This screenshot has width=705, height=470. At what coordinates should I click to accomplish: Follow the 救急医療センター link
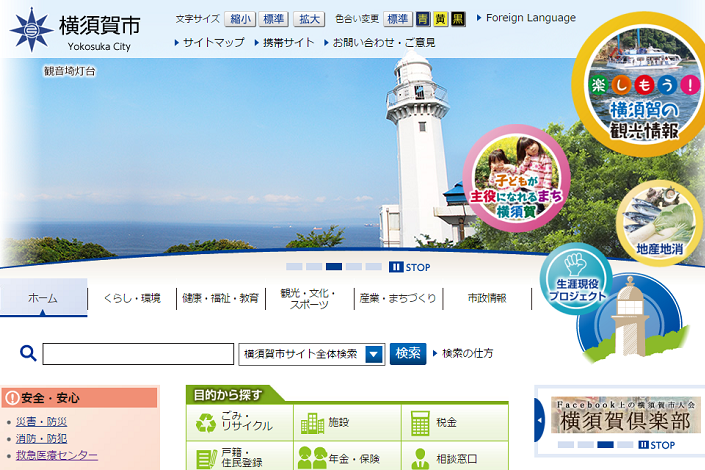click(57, 455)
